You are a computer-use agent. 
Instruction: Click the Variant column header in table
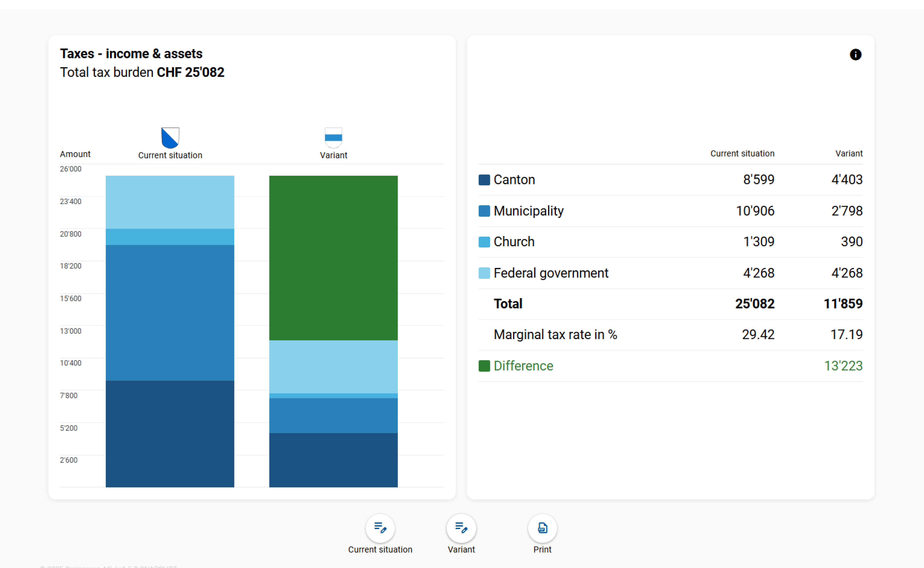tap(848, 154)
